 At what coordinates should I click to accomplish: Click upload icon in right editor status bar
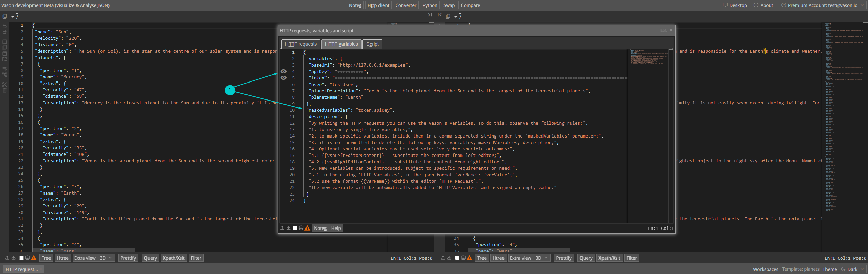443,258
